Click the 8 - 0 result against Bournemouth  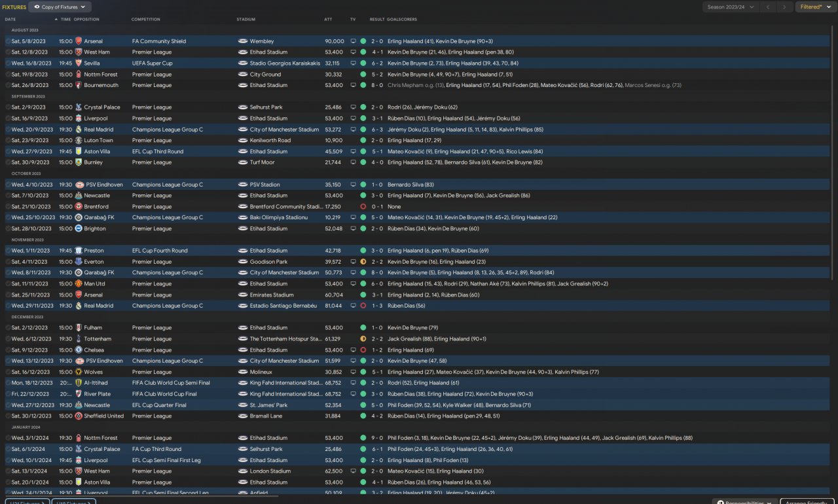(377, 85)
